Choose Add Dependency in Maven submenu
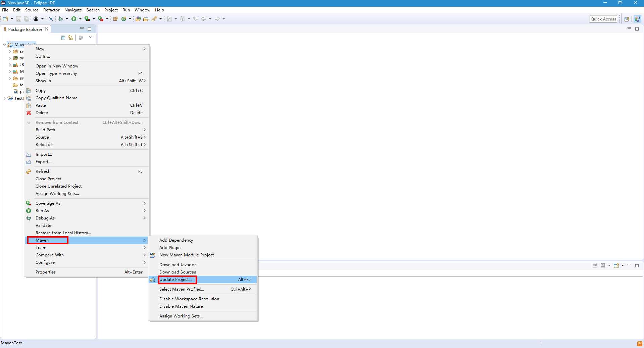Image resolution: width=644 pixels, height=348 pixels. pos(203,240)
